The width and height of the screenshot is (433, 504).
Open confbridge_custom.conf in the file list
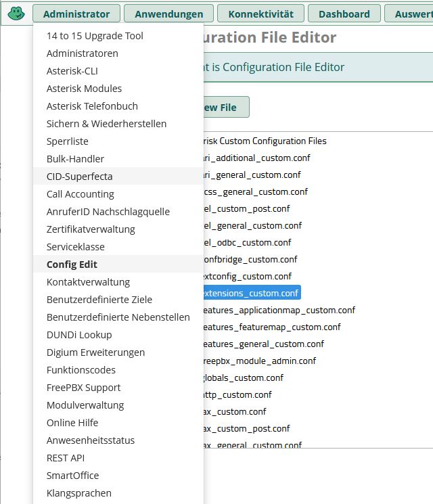(250, 259)
